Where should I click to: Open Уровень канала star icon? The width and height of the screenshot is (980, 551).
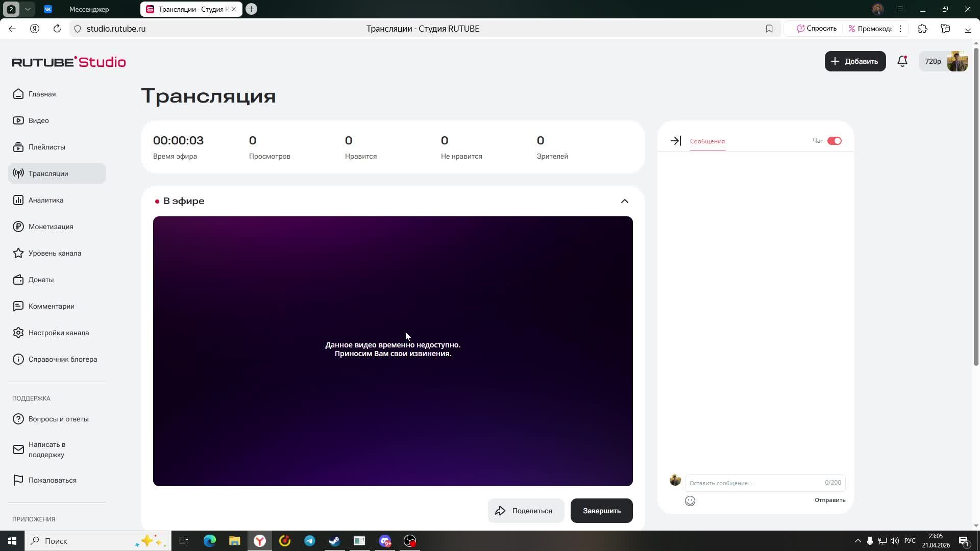point(18,253)
